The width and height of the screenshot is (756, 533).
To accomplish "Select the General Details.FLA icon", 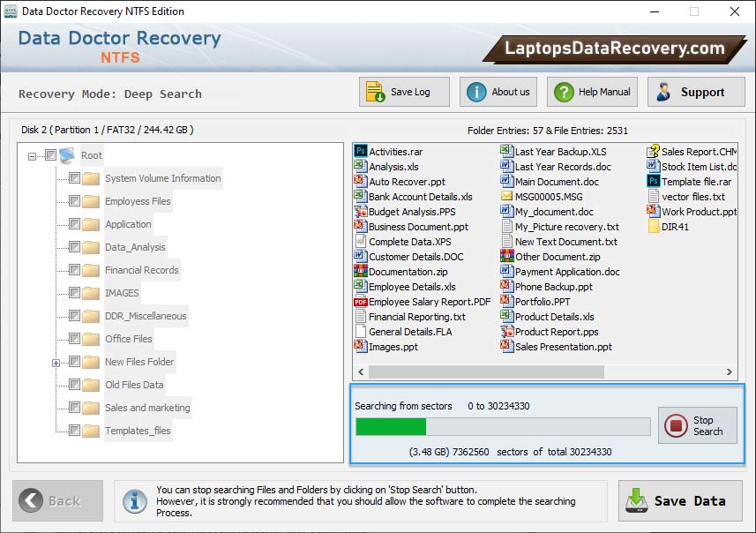I will pos(360,332).
